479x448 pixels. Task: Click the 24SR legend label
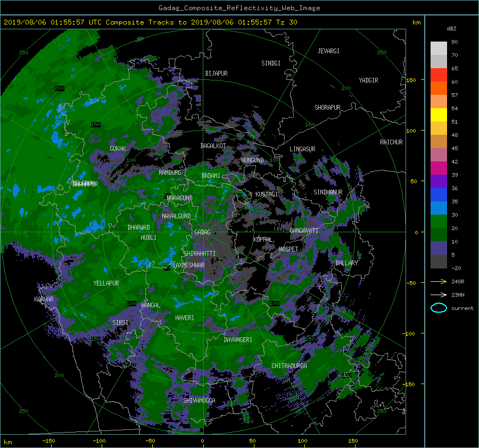(458, 282)
